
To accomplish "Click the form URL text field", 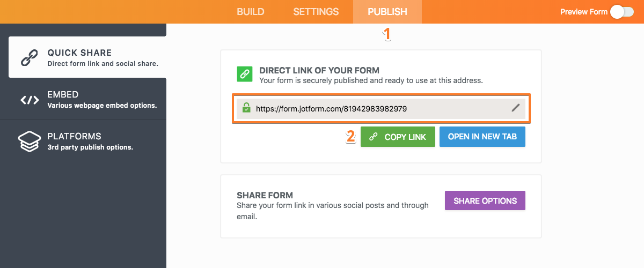I will click(376, 108).
